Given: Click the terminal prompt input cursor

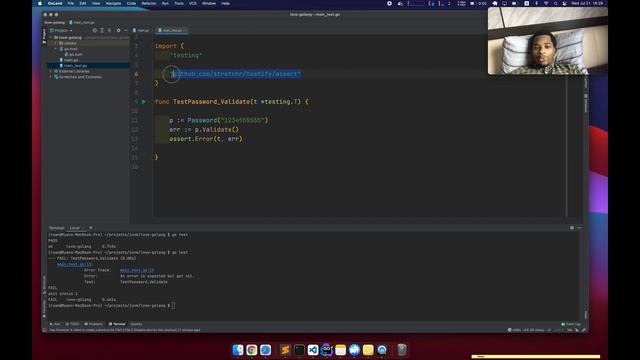Looking at the screenshot, I should pyautogui.click(x=173, y=305).
